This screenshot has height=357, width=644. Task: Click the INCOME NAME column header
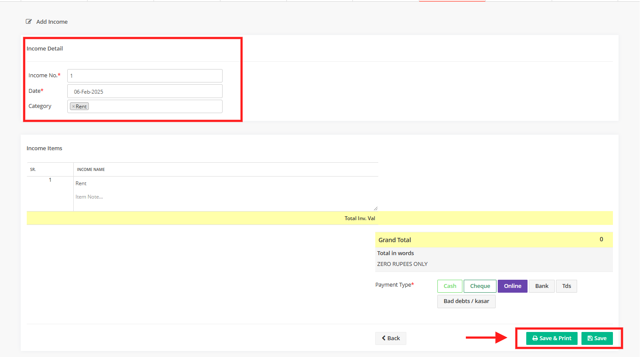91,170
